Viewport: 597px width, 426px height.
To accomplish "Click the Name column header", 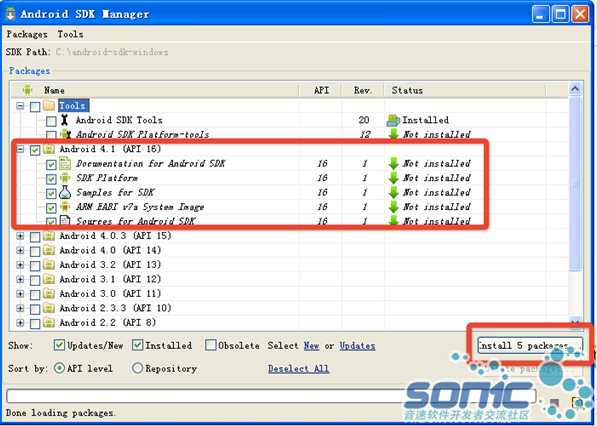I will [x=154, y=90].
